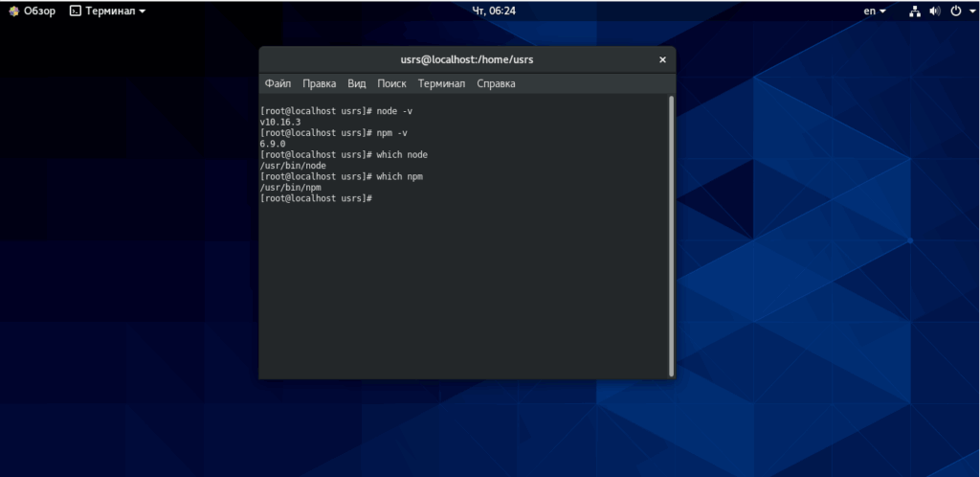Click the 'which node' command line
The image size is (980, 477).
(344, 154)
